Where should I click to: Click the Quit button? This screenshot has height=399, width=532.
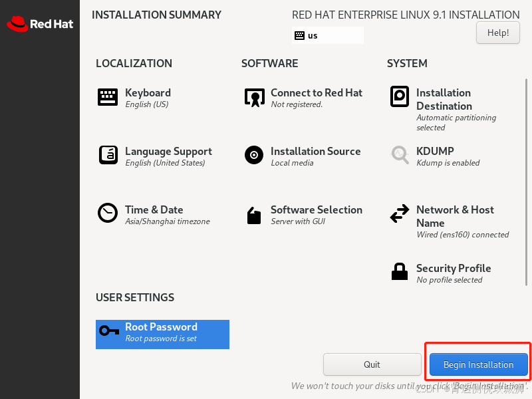[372, 364]
